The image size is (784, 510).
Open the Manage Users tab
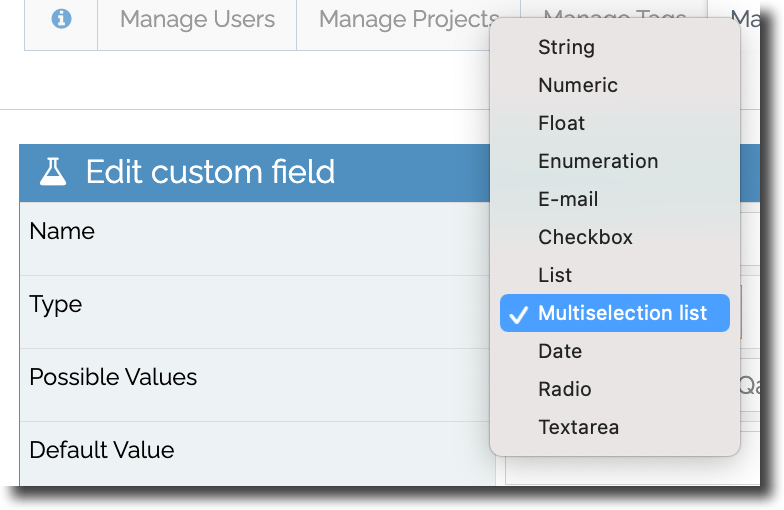197,19
